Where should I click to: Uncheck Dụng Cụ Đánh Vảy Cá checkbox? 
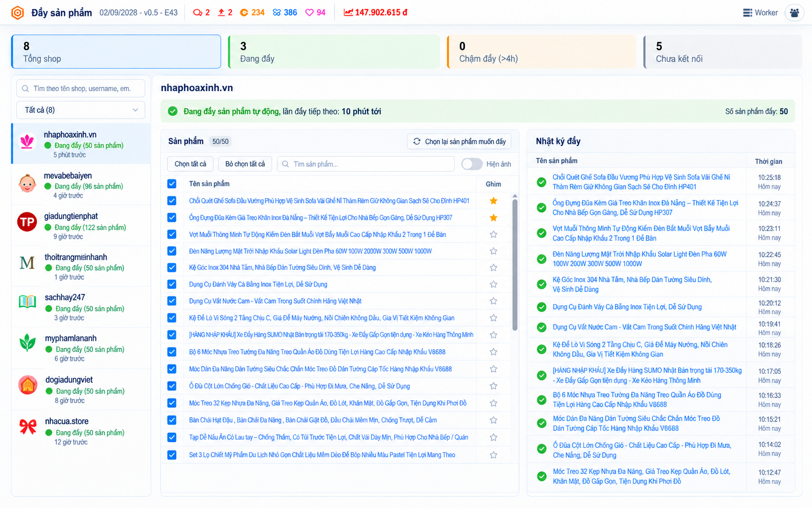pyautogui.click(x=172, y=284)
